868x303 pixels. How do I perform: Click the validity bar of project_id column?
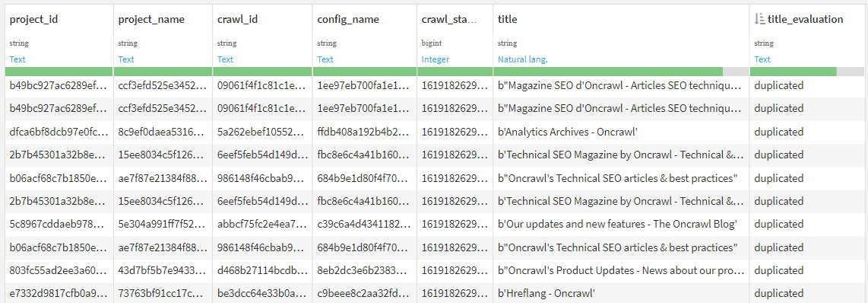point(59,72)
